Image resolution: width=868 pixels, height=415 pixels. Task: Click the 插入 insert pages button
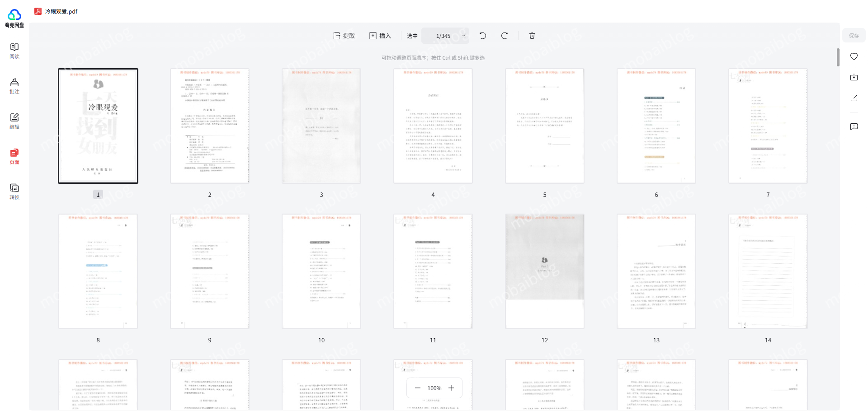pos(380,36)
